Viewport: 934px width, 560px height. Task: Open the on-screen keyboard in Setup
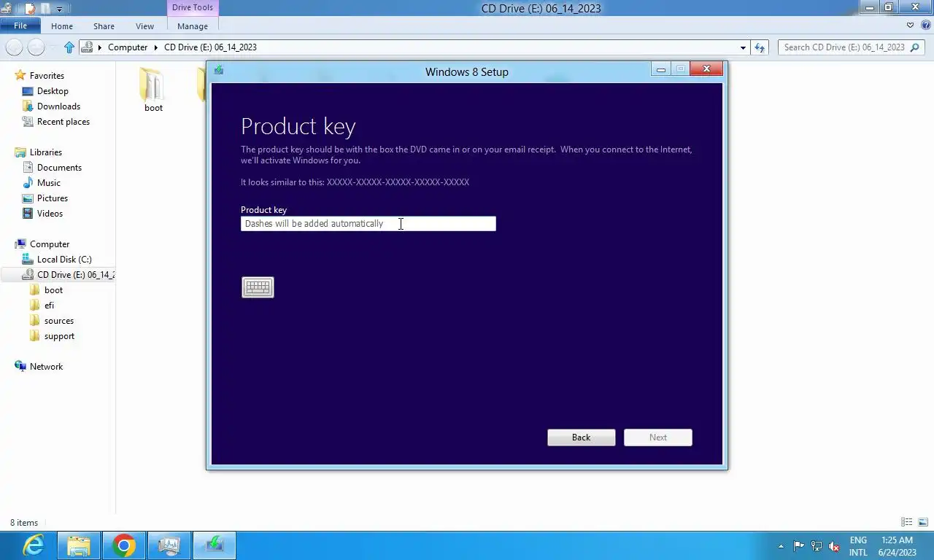pyautogui.click(x=258, y=287)
